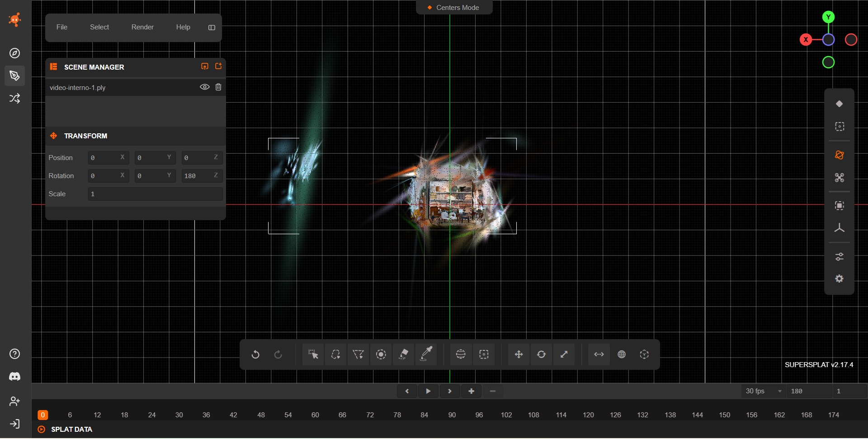Image resolution: width=868 pixels, height=439 pixels.
Task: Activate the move/translate tool
Action: point(519,355)
